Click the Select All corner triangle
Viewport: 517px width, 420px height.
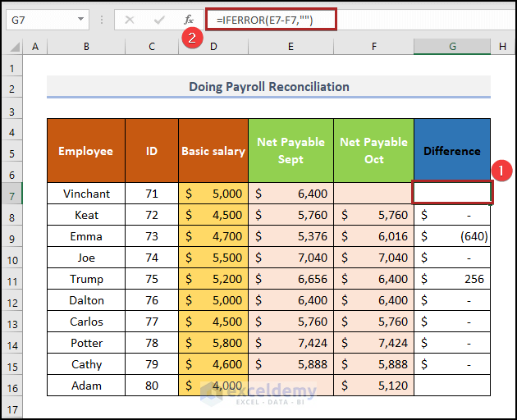14,48
